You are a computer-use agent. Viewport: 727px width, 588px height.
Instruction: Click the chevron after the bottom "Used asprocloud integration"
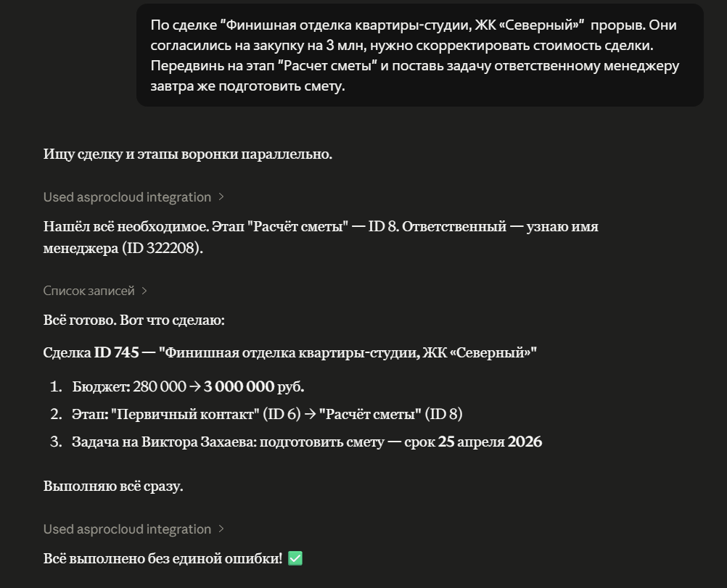(221, 529)
